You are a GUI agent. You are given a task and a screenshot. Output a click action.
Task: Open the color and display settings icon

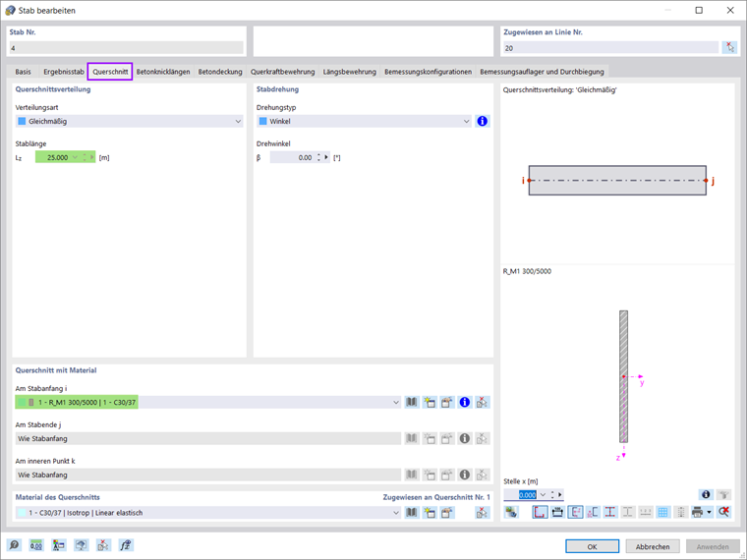click(x=59, y=544)
